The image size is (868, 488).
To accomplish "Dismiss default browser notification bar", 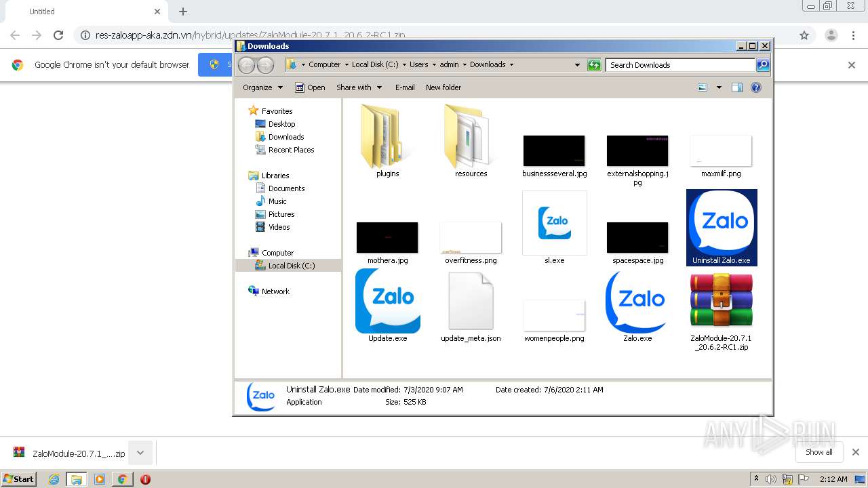I will [x=852, y=65].
